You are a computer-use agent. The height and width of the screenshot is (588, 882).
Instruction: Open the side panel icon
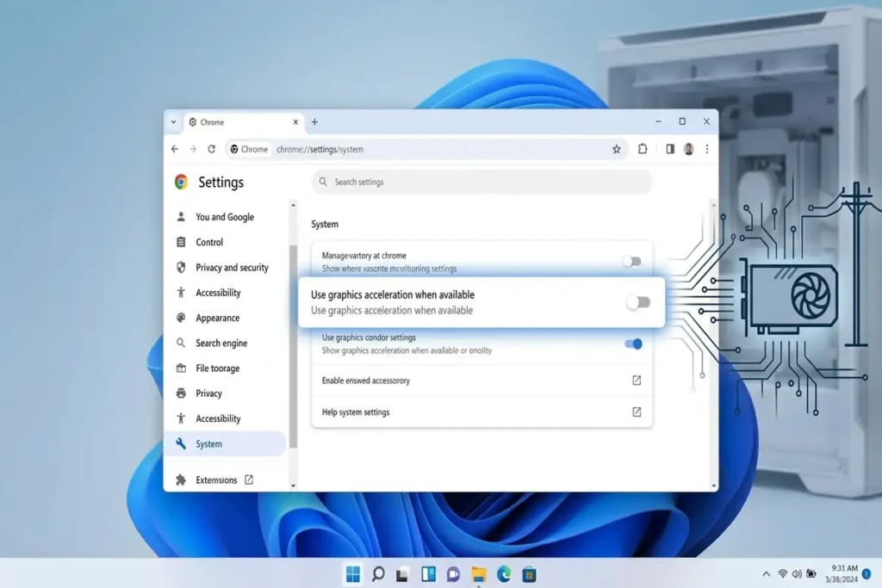(670, 149)
